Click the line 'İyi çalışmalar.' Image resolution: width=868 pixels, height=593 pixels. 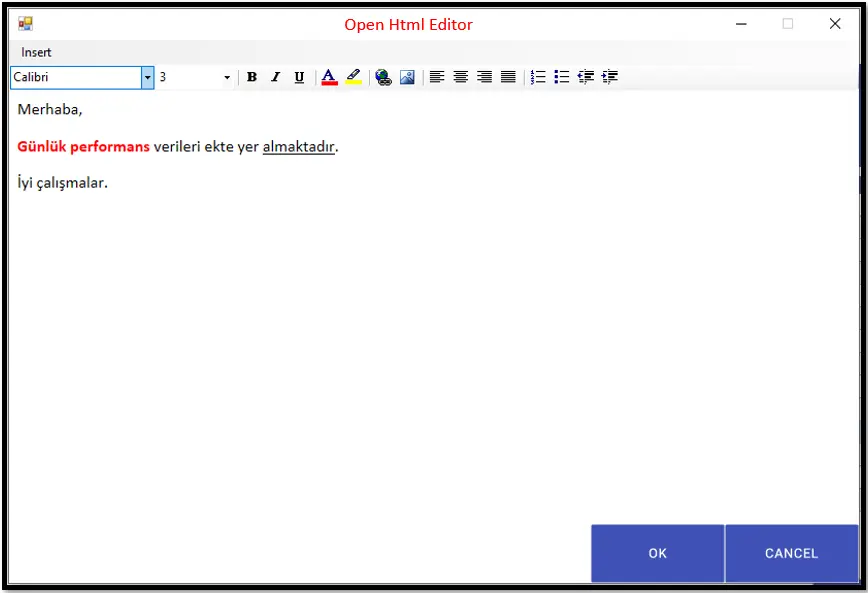pos(63,182)
